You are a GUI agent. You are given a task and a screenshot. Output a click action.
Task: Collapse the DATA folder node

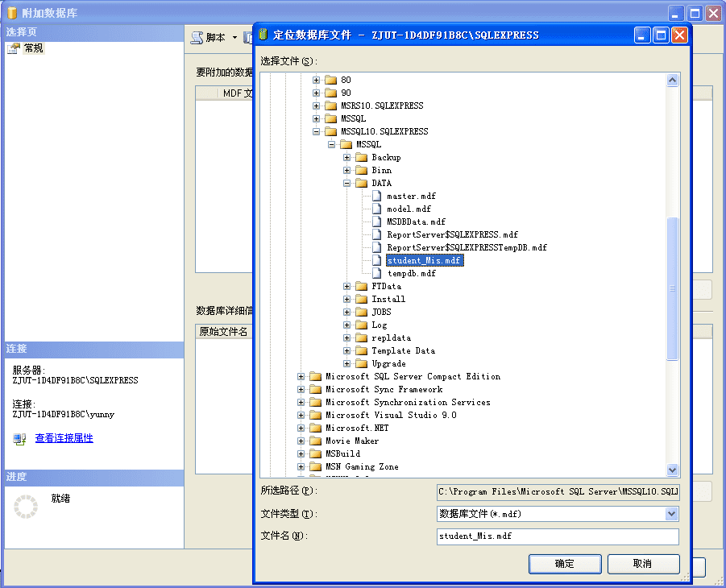click(x=346, y=183)
